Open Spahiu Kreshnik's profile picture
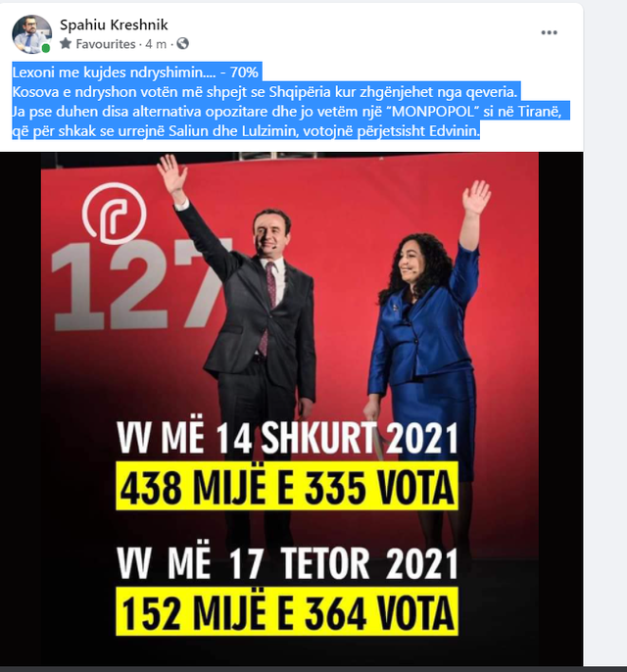This screenshot has width=627, height=672. tap(31, 34)
